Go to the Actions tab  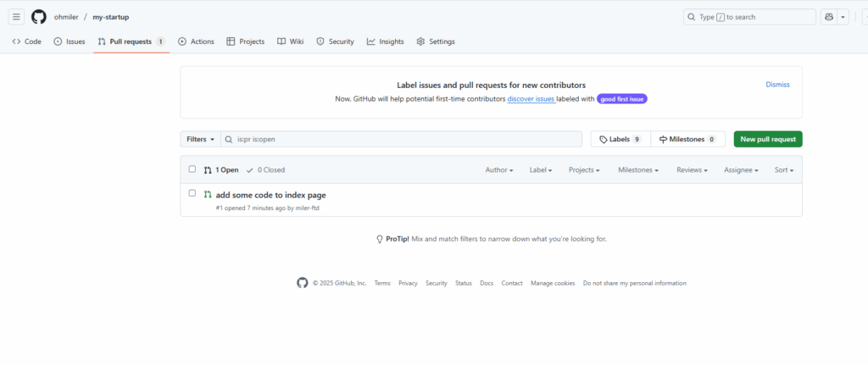point(196,41)
